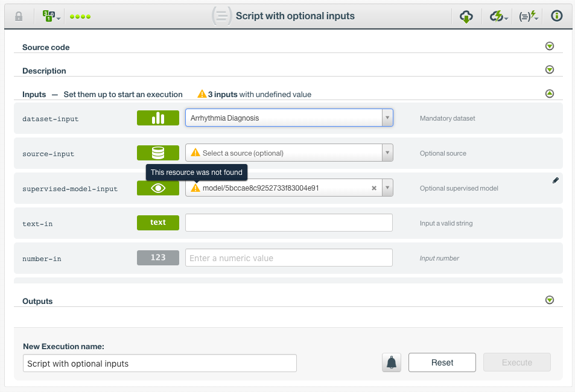Click the dataset bar chart icon on dataset-input row
Image resolution: width=575 pixels, height=392 pixels.
[x=157, y=118]
